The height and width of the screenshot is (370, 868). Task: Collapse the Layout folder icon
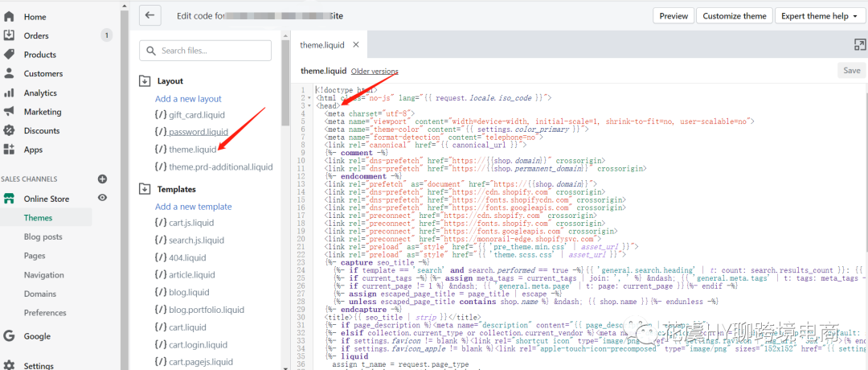144,81
